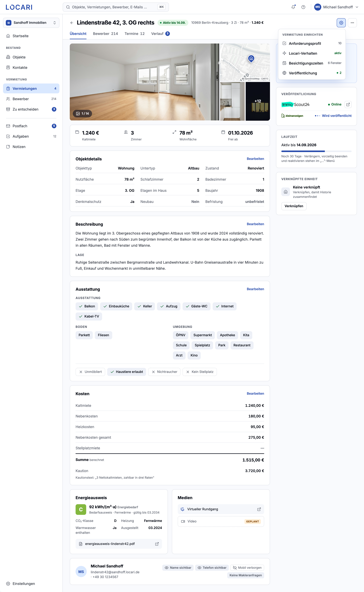Toggle Name sichtbar visibility
The image size is (364, 592).
point(178,568)
